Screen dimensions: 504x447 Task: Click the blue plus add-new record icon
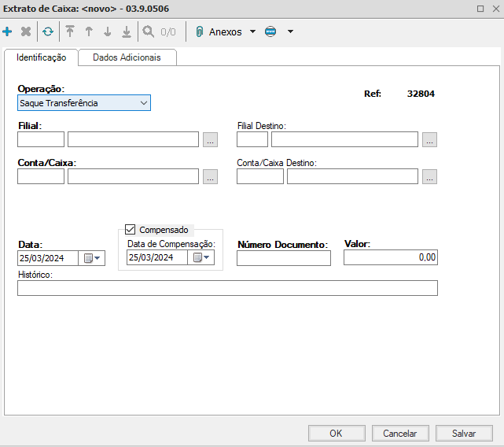tap(8, 32)
